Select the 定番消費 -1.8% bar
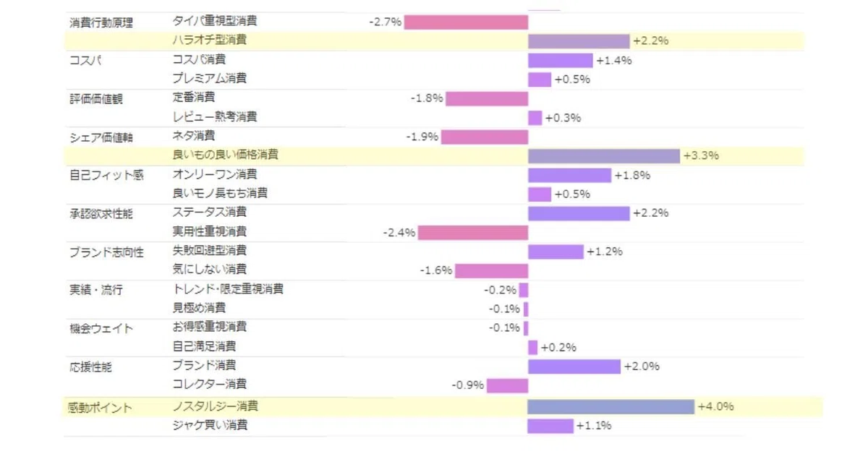This screenshot has width=868, height=454. (x=488, y=98)
